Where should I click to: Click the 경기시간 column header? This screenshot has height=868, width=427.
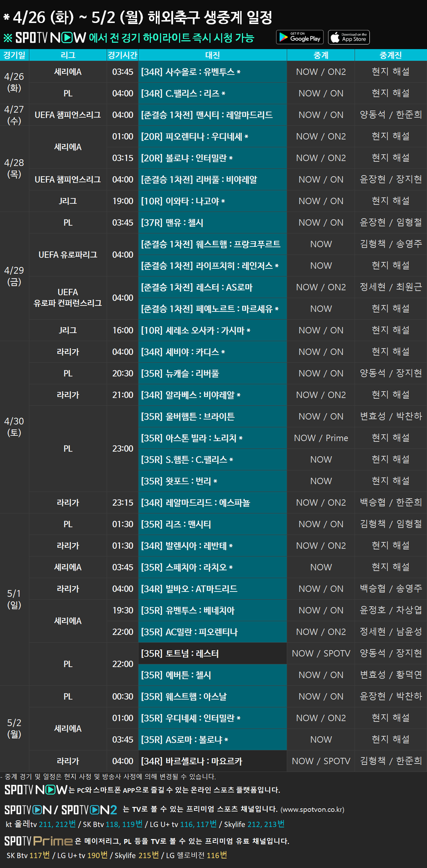pos(123,55)
